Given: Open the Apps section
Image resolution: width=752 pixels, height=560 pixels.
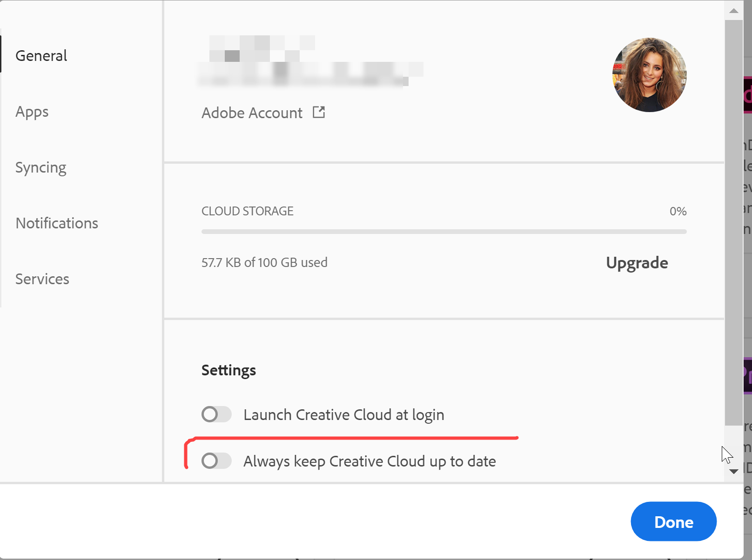Looking at the screenshot, I should 32,111.
